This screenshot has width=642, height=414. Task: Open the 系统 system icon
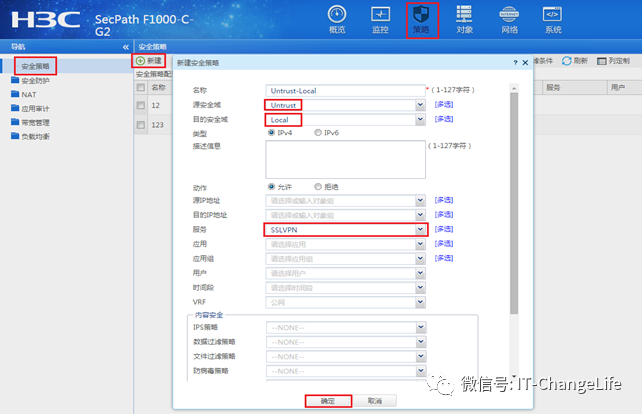click(x=552, y=19)
